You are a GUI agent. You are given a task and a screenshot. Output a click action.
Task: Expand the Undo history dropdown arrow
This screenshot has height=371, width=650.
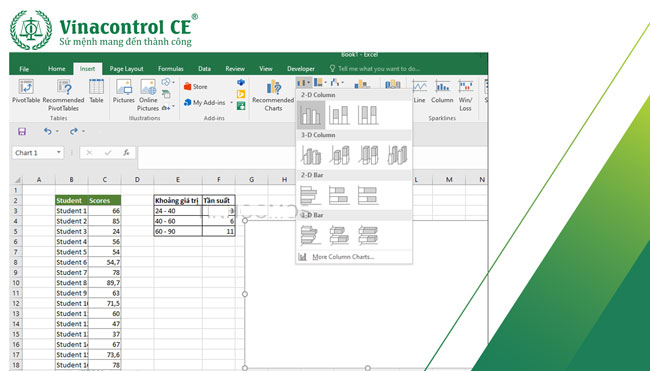(57, 131)
